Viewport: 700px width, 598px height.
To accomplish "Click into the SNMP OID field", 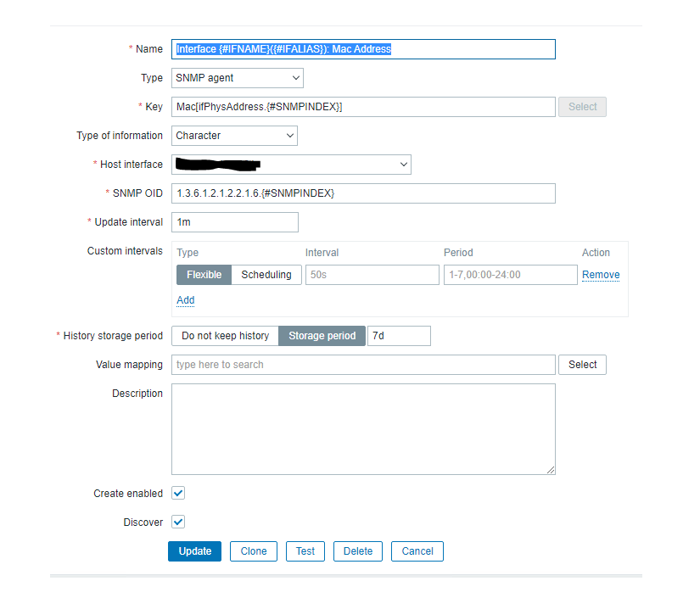I will click(363, 193).
